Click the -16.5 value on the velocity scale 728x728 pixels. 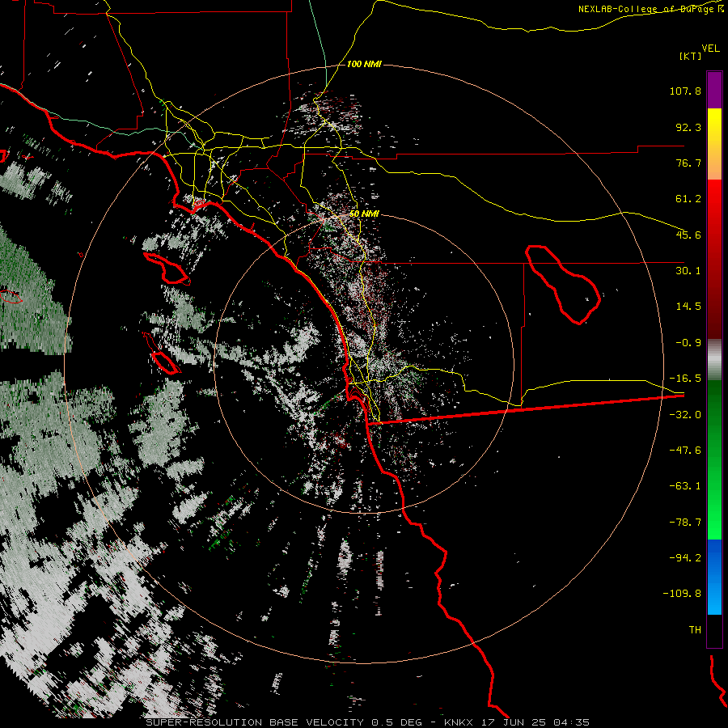(685, 379)
